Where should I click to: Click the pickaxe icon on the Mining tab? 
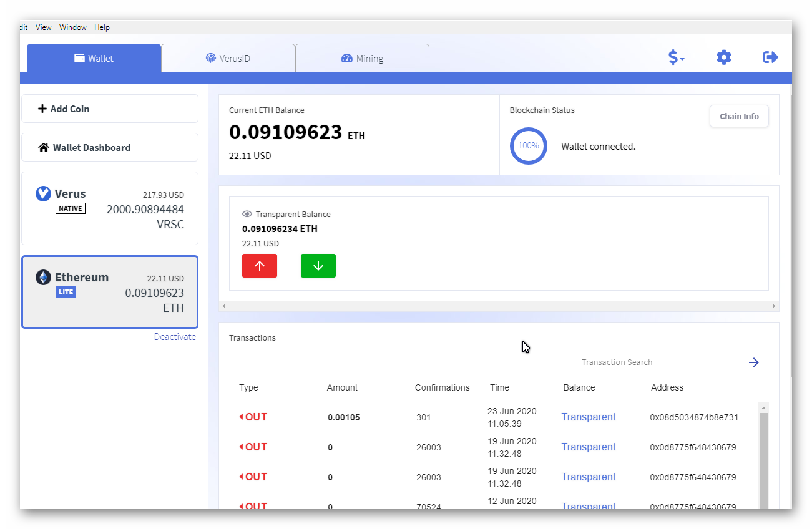pyautogui.click(x=347, y=58)
